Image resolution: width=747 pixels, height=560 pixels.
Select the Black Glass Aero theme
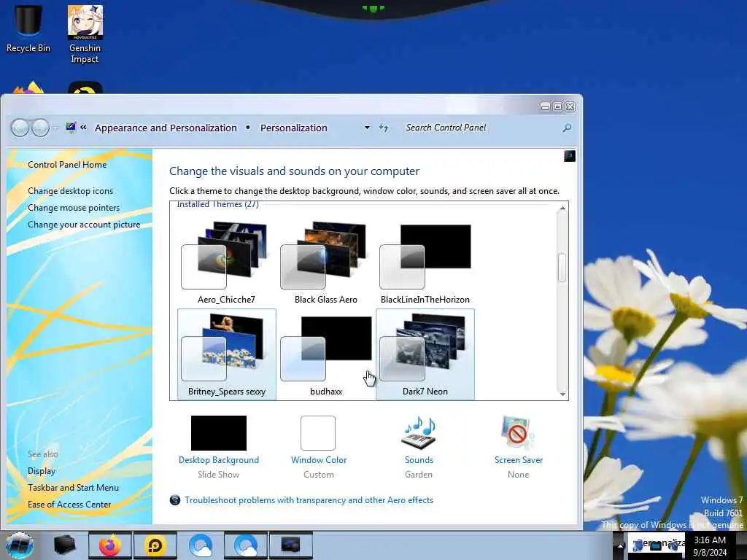pos(326,262)
